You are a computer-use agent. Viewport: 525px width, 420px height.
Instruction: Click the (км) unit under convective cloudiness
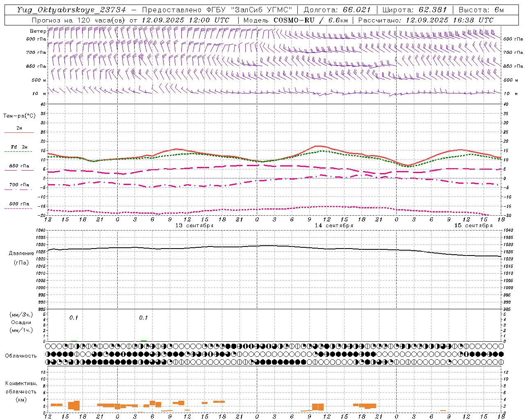pos(21,399)
